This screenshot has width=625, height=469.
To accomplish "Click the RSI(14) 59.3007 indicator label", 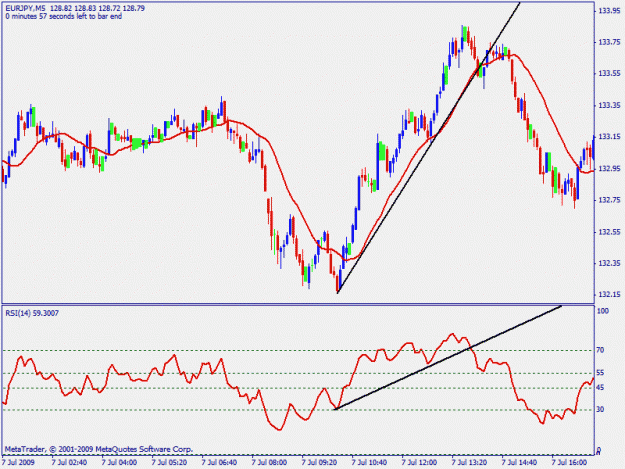I will 32,313.
